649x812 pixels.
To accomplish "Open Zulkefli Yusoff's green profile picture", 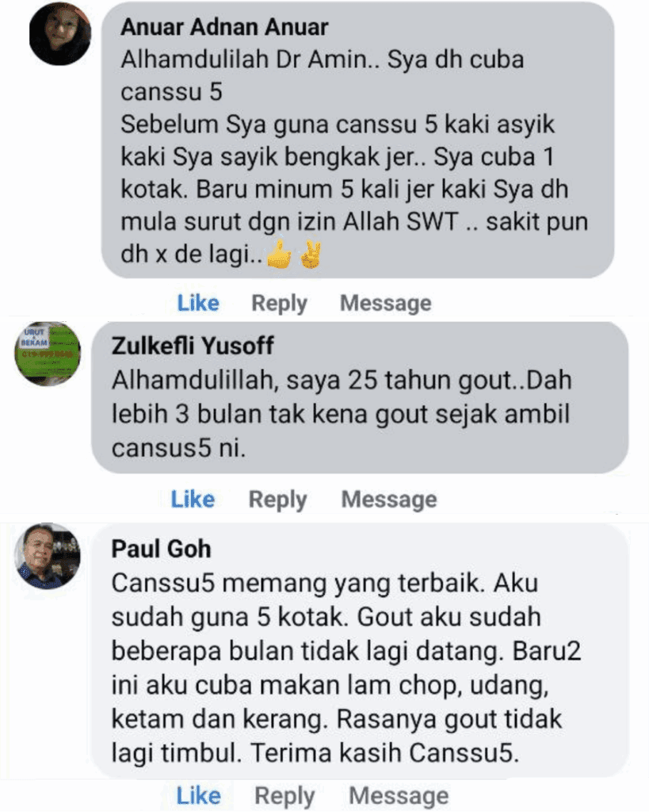I will pos(48,353).
